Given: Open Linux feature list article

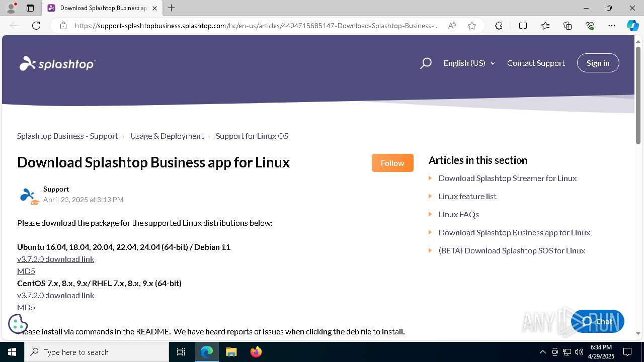Looking at the screenshot, I should point(467,197).
